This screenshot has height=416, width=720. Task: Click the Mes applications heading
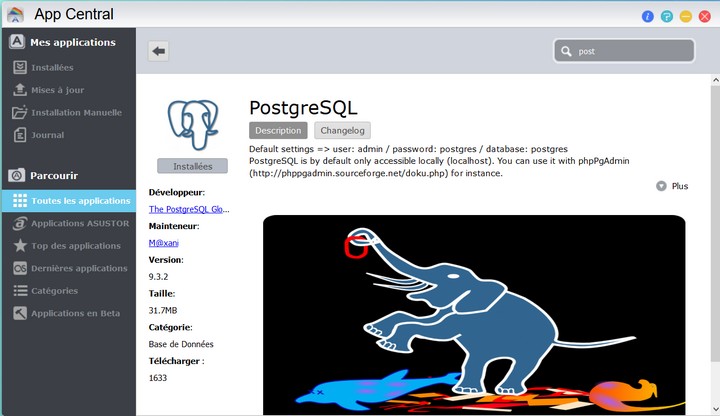coord(73,42)
